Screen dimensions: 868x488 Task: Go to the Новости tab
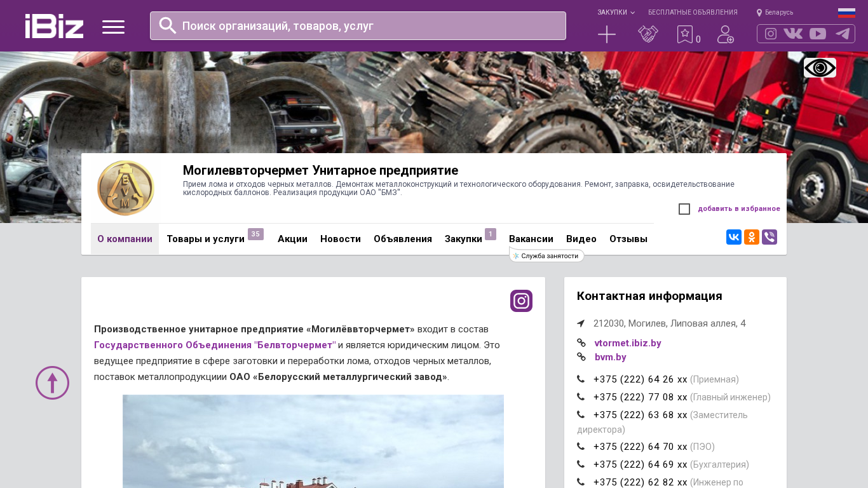point(341,239)
